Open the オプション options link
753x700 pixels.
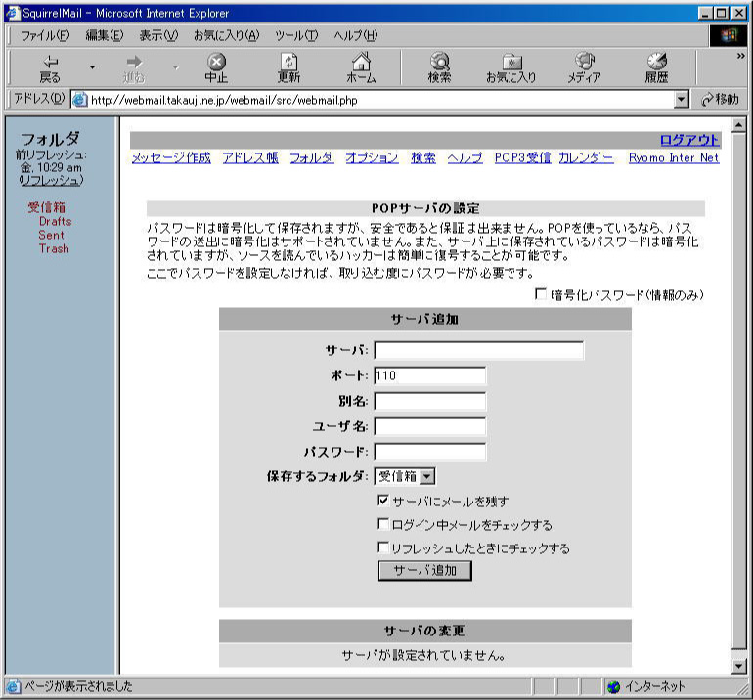click(372, 158)
